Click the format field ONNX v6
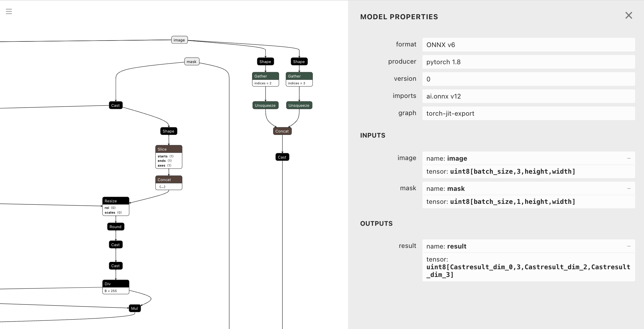The width and height of the screenshot is (644, 329). [x=528, y=45]
